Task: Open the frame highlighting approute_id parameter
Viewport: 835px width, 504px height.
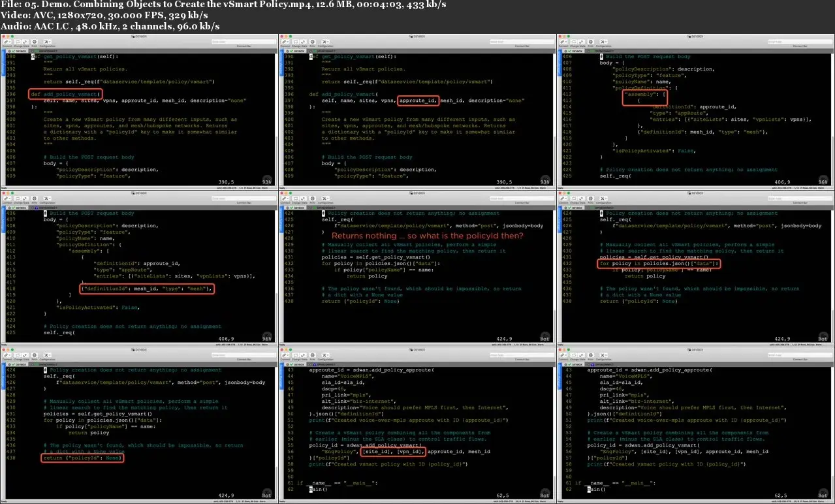Action: (417, 111)
